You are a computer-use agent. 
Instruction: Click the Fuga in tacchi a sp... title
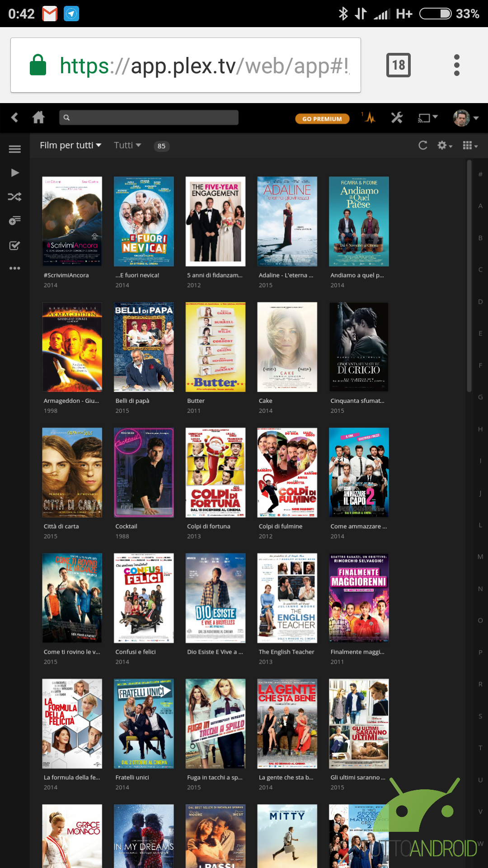215,778
